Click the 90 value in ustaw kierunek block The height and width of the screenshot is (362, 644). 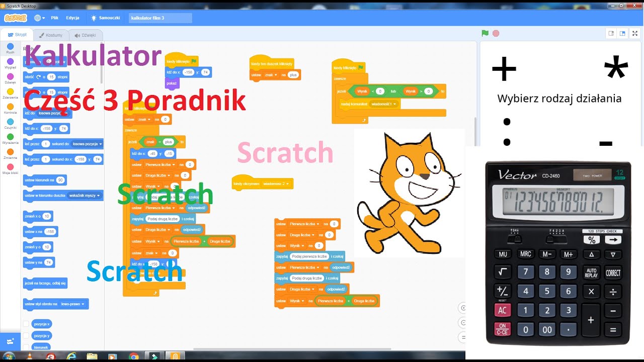click(60, 180)
